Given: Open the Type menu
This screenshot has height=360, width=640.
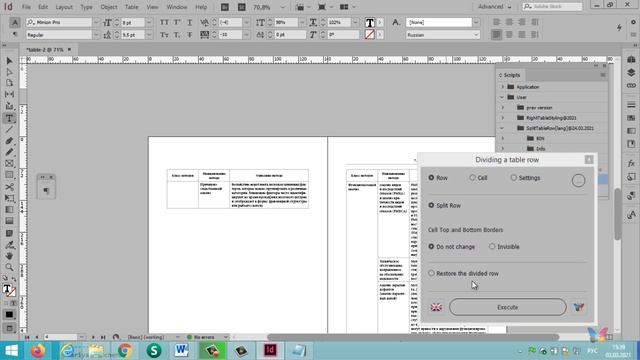Looking at the screenshot, I should click(x=86, y=7).
